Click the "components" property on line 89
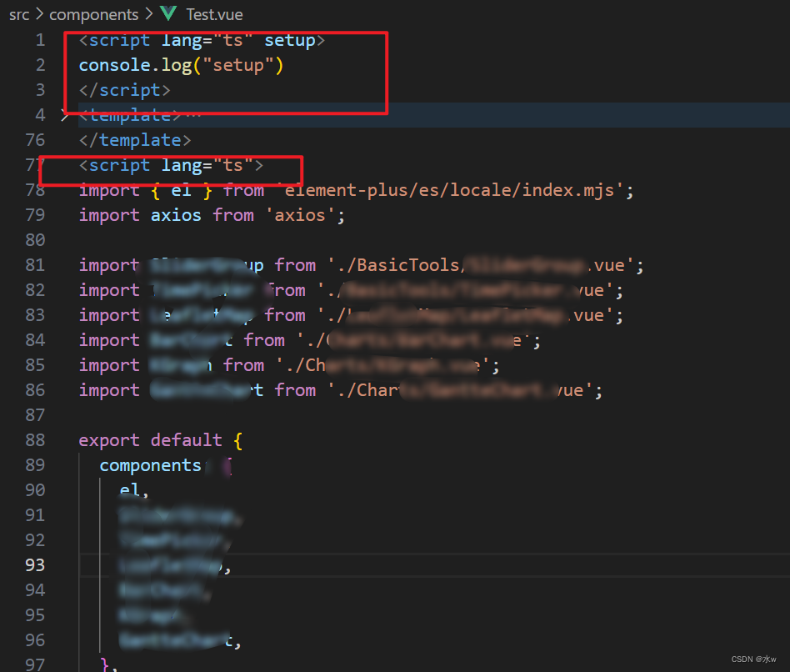 point(150,465)
